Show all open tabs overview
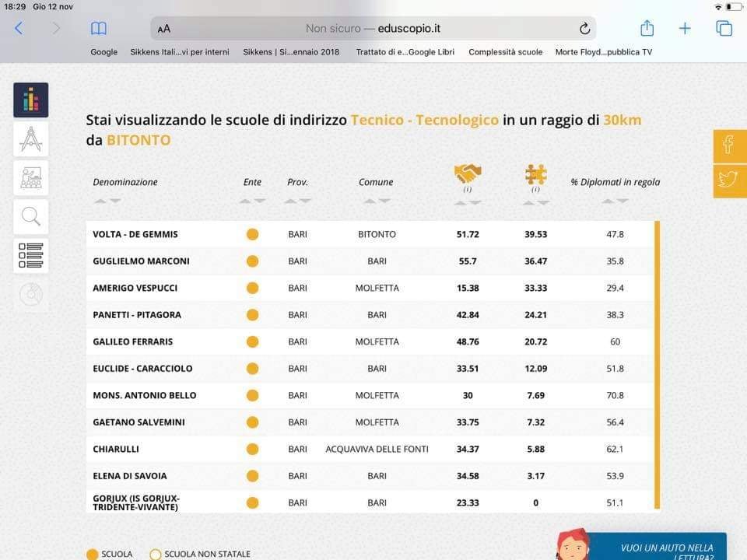747x560 pixels. [x=724, y=29]
